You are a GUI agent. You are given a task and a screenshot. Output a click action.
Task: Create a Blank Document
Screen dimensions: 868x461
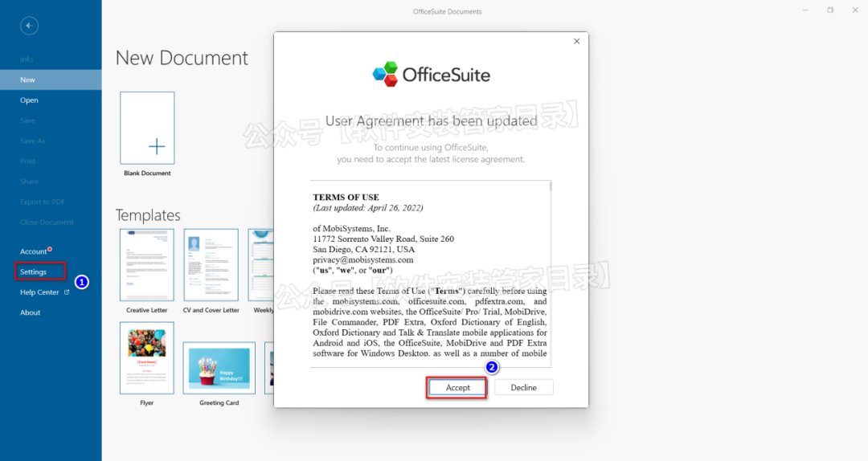pos(147,128)
